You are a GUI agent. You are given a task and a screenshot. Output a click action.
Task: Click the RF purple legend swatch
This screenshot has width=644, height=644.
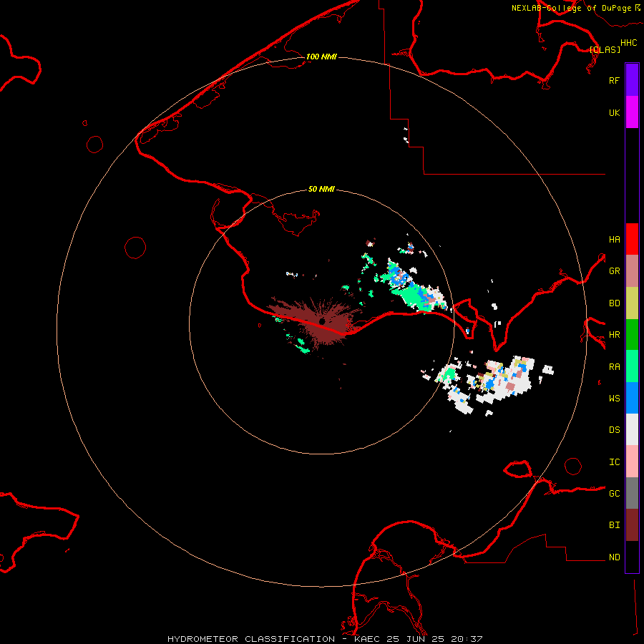pos(632,80)
